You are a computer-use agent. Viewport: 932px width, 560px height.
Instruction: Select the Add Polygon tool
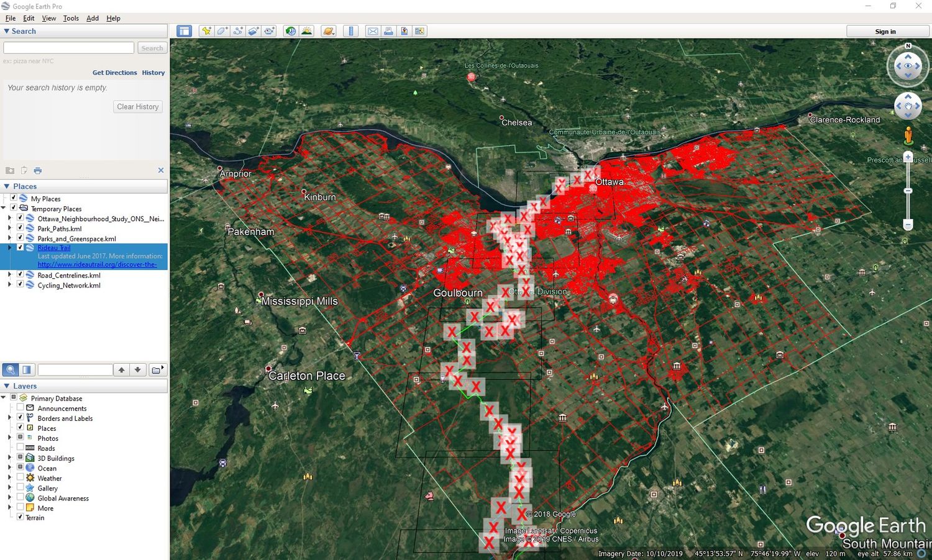[222, 31]
